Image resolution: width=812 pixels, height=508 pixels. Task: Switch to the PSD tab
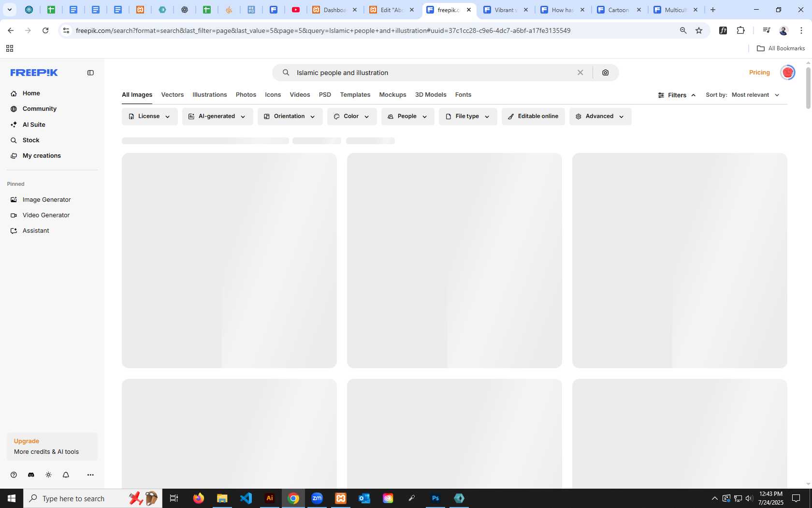tap(325, 95)
